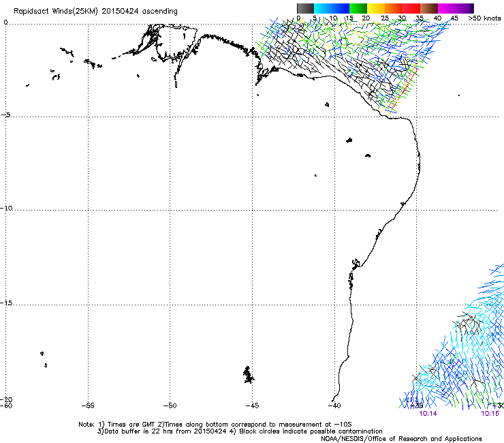The width and height of the screenshot is (504, 443).
Task: Click the '40' legend scale label
Action: coord(437,18)
